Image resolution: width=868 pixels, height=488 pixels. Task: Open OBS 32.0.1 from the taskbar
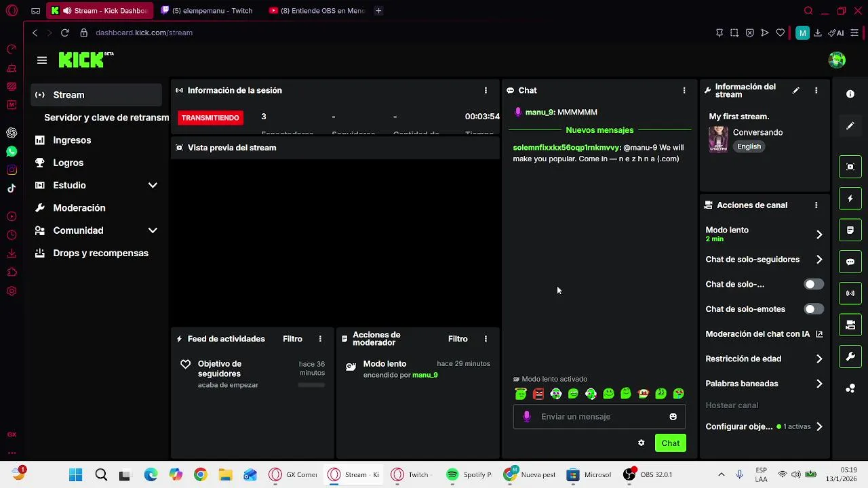649,475
